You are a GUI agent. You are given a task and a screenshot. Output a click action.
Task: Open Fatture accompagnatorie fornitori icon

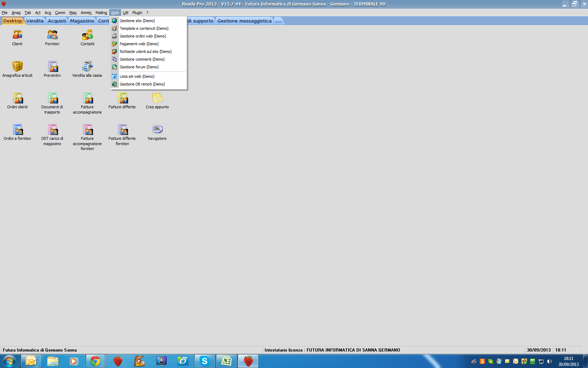pos(87,137)
